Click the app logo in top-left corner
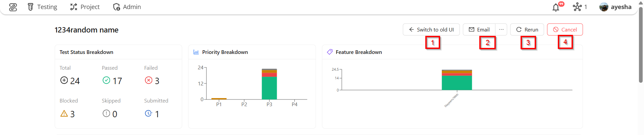This screenshot has height=135, width=644. click(x=13, y=7)
